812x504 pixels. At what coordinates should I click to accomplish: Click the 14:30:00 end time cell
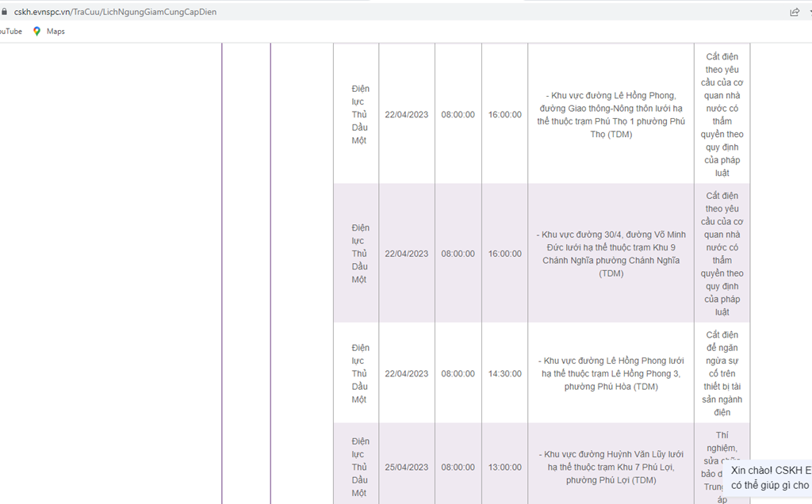(504, 373)
